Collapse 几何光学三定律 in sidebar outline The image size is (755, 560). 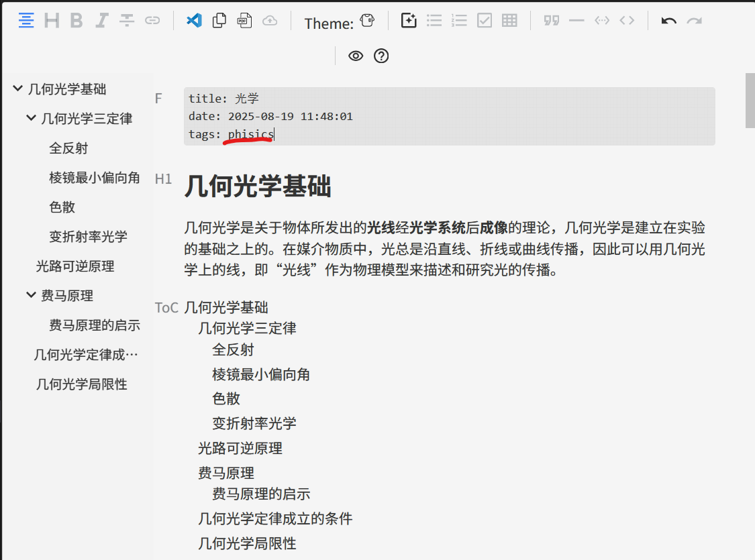[x=31, y=118]
